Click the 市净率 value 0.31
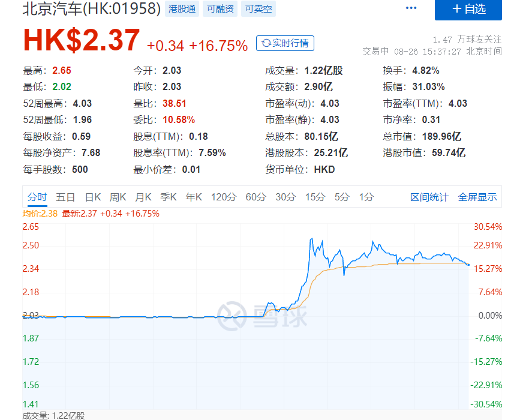The width and height of the screenshot is (517, 420). 431,119
